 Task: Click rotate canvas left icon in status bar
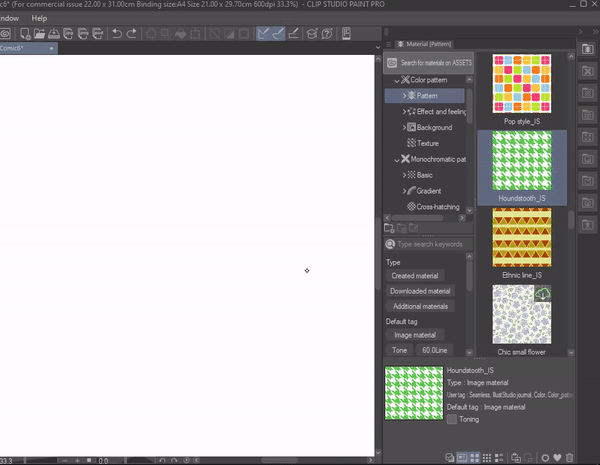pyautogui.click(x=162, y=461)
